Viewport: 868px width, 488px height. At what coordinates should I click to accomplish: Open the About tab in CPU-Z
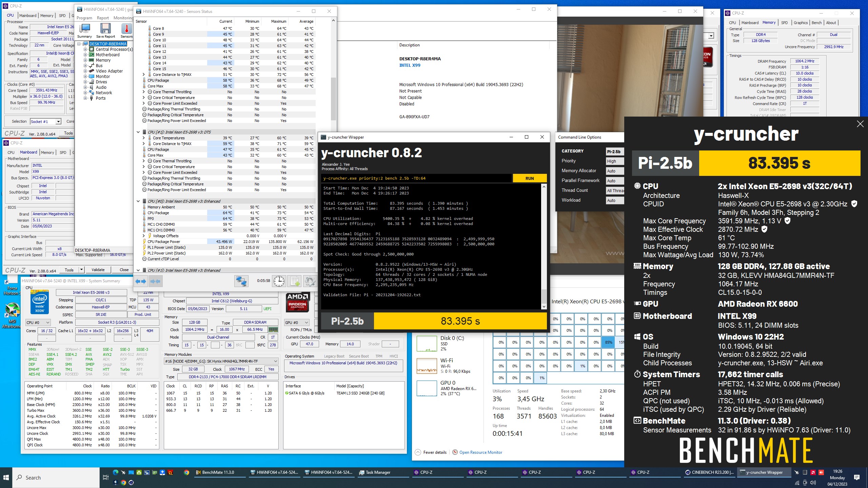(x=831, y=23)
